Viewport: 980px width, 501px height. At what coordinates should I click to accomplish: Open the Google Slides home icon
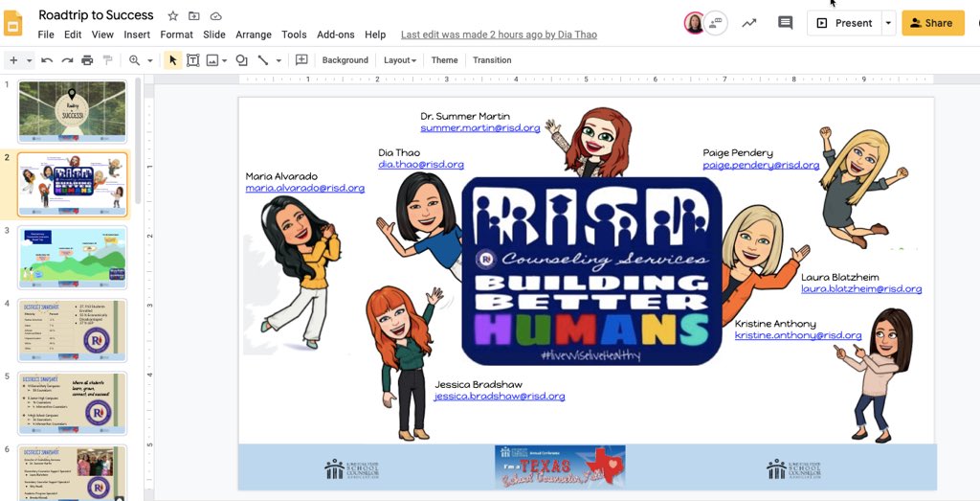(13, 24)
